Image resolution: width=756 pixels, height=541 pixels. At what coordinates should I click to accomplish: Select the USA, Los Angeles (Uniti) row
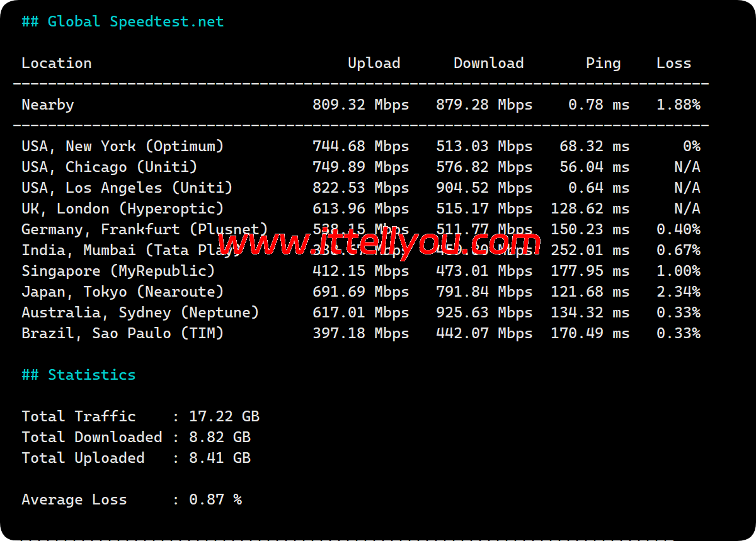(x=127, y=188)
